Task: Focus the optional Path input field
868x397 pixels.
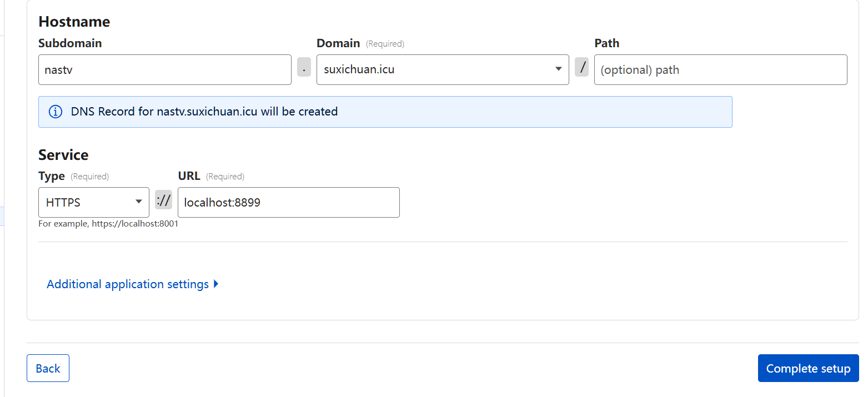Action: pyautogui.click(x=720, y=69)
